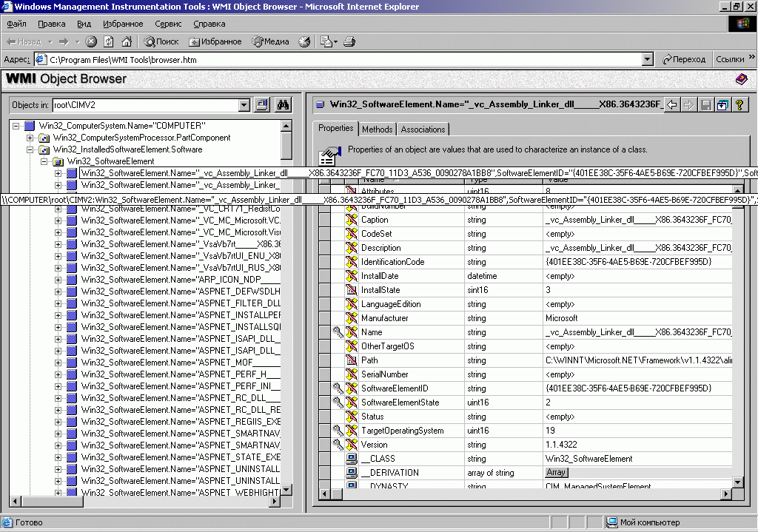
Task: Open Медиа toolbar button
Action: (x=271, y=41)
